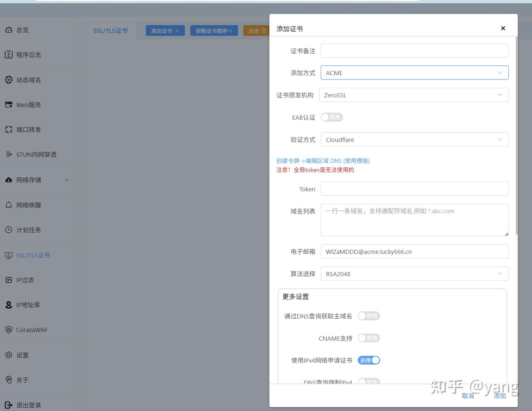Click the 域名列表 textarea
The width and height of the screenshot is (532, 411).
[x=415, y=220]
